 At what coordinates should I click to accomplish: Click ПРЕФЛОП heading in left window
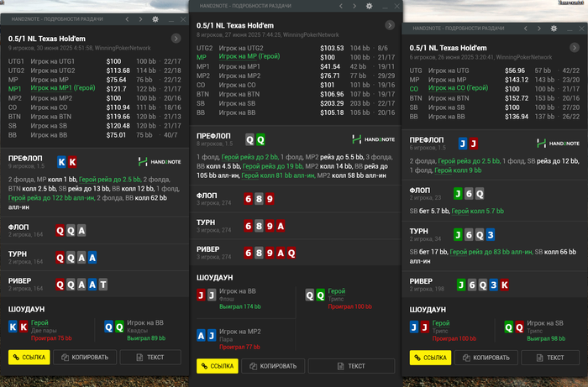click(x=25, y=159)
